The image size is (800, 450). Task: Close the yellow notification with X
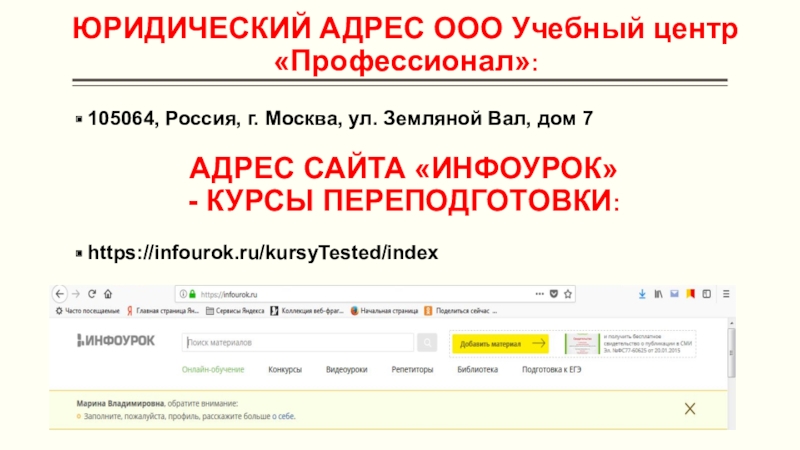690,408
